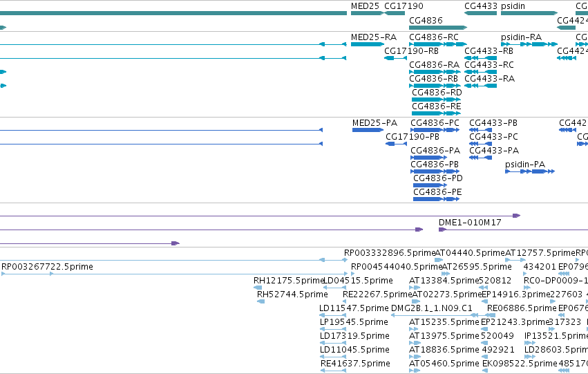This screenshot has width=588, height=374.
Task: Click protein CG17190-PB
Action: [x=412, y=137]
